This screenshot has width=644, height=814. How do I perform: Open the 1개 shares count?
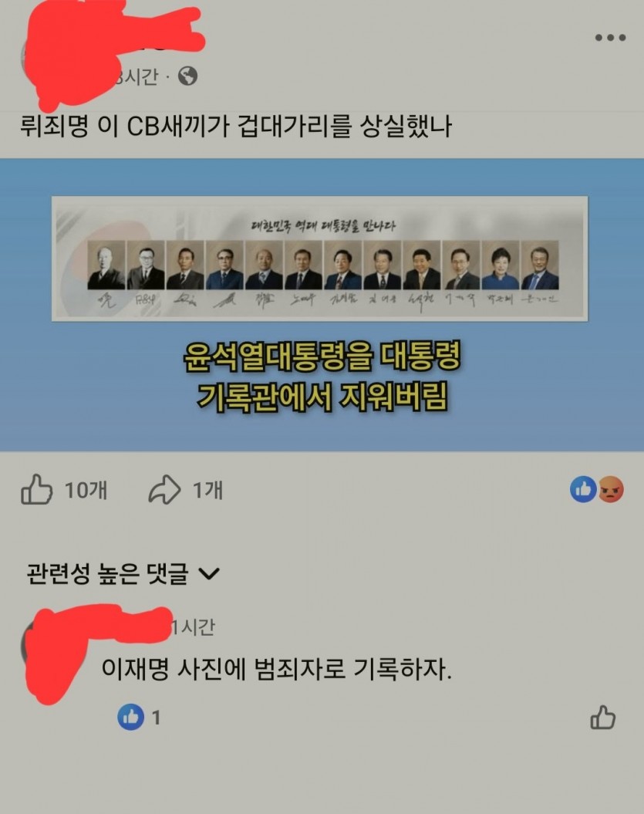[x=207, y=490]
